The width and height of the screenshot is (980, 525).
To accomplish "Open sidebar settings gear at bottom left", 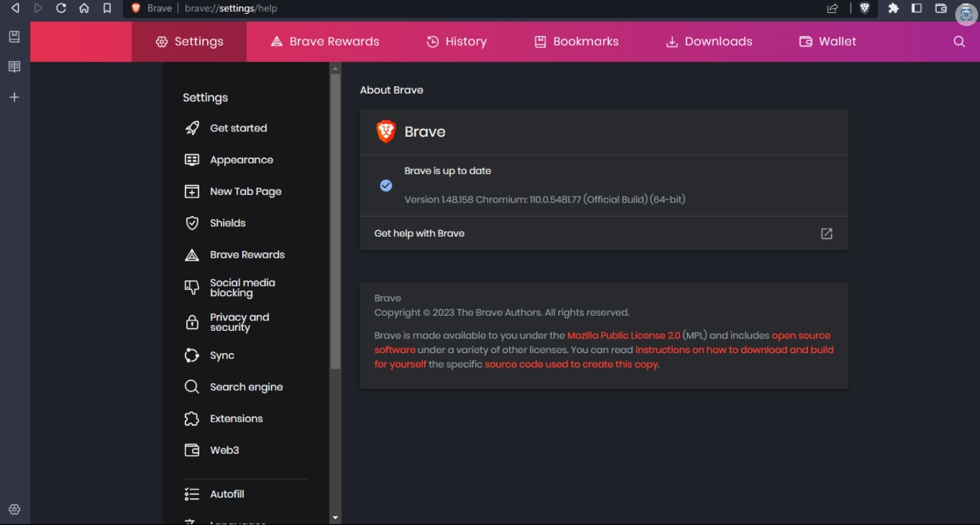I will click(14, 509).
